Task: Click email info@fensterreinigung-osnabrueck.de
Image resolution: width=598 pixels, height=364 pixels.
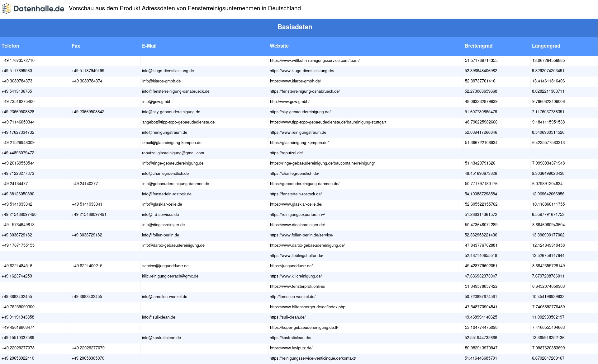Action: pos(176,91)
